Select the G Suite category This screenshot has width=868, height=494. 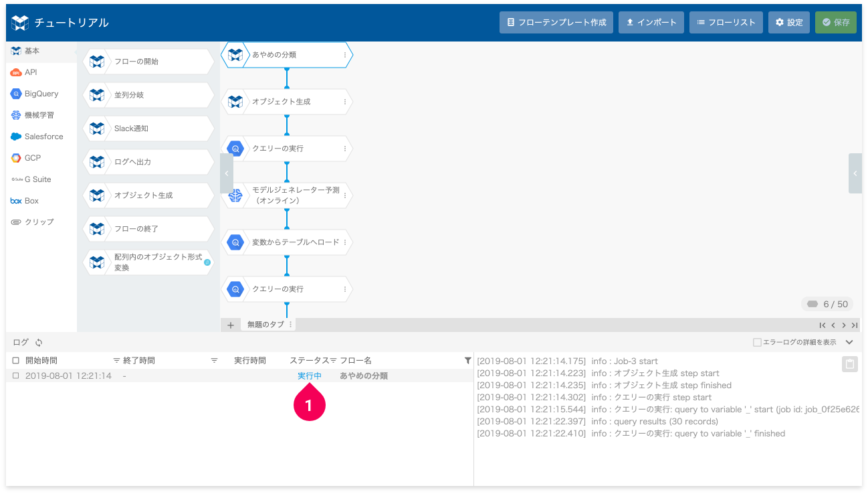pyautogui.click(x=41, y=179)
